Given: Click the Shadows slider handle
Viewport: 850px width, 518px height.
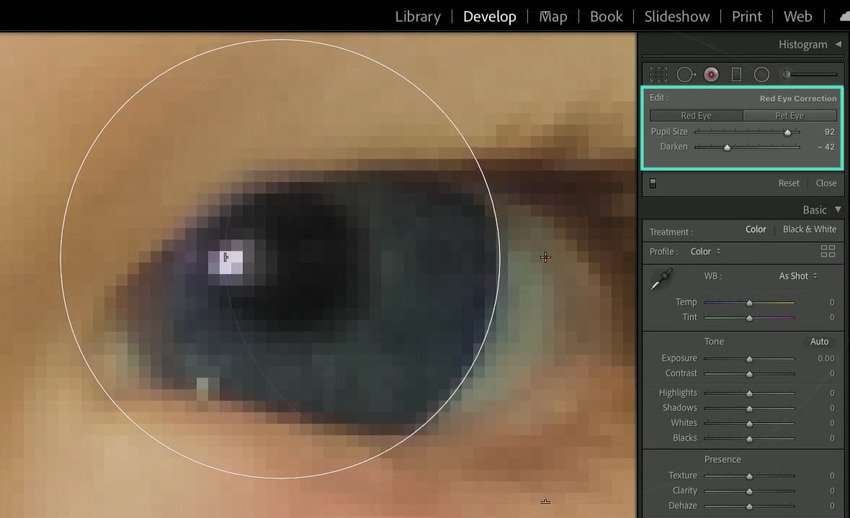Looking at the screenshot, I should coord(749,408).
